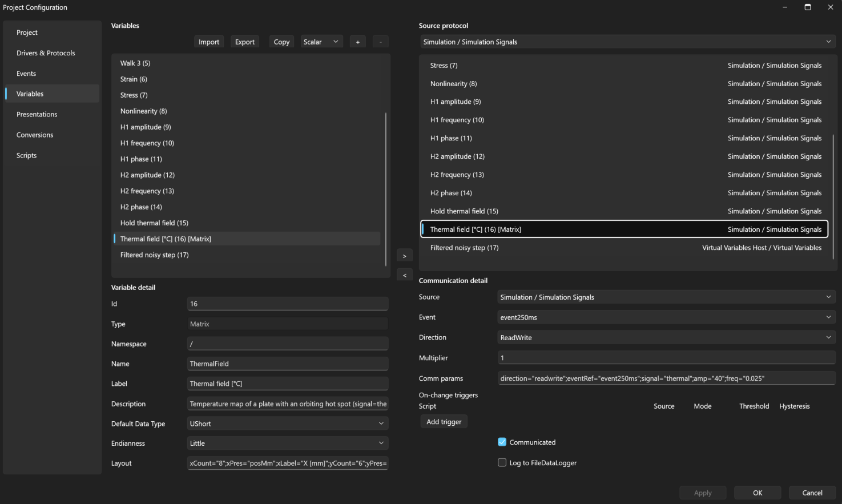The image size is (842, 504).
Task: Click the Export button
Action: (x=245, y=42)
